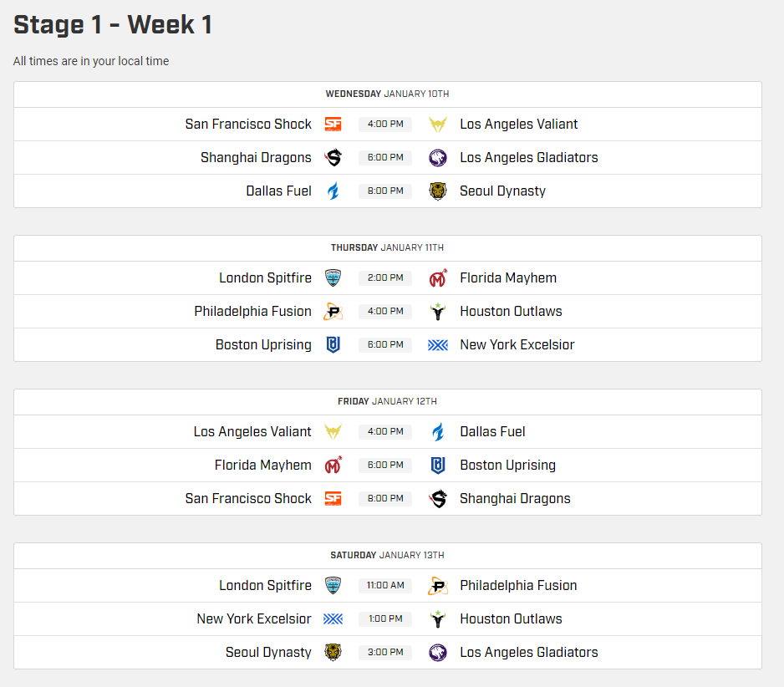
Task: Click the Philadelphia Fusion logo on Saturday
Action: coord(438,586)
